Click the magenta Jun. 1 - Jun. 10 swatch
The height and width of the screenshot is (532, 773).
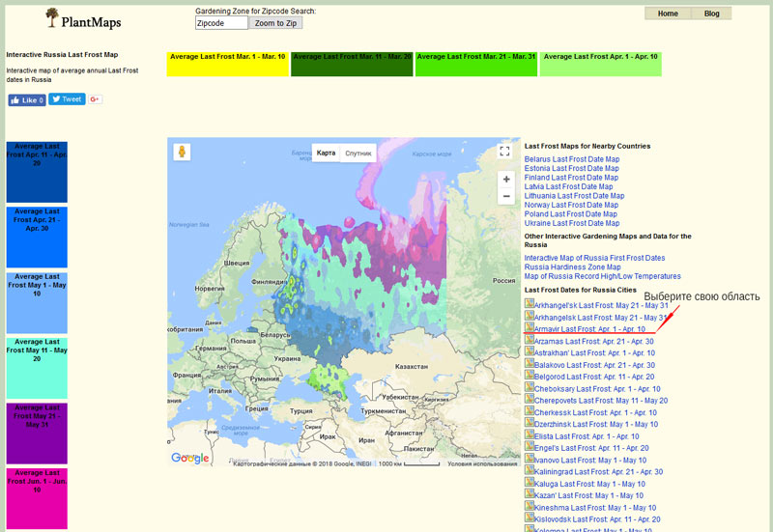pos(37,498)
